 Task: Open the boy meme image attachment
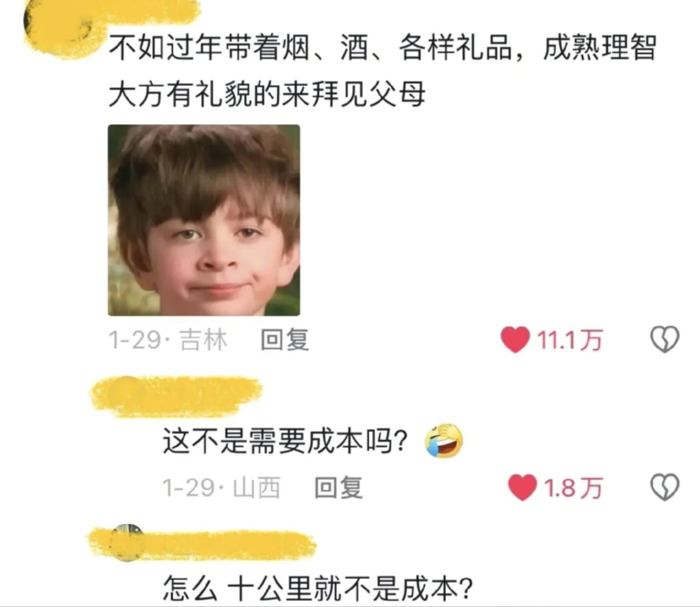[204, 221]
